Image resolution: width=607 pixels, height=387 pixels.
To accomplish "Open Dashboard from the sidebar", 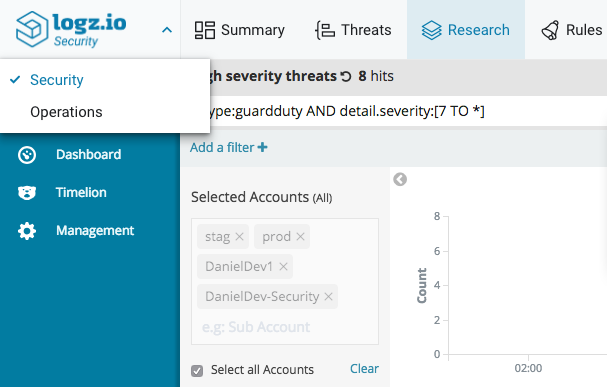I will [x=89, y=154].
